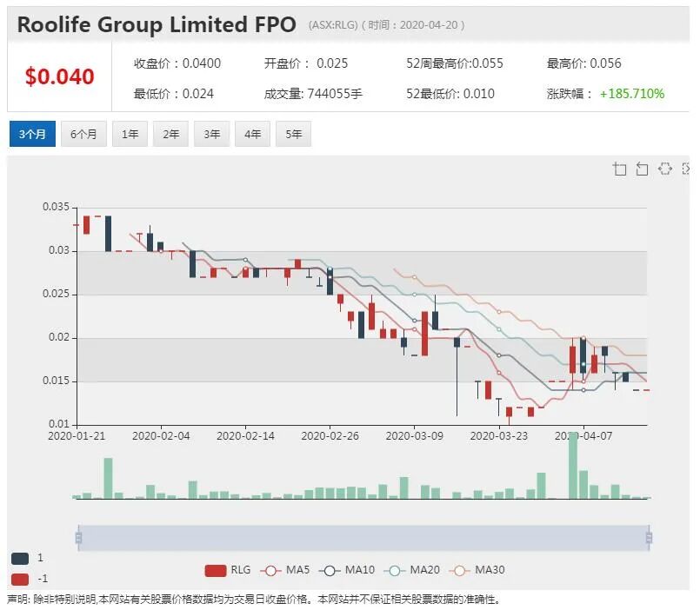The height and width of the screenshot is (610, 700).
Task: Click the 成交量: 744055手 value
Action: pos(313,94)
